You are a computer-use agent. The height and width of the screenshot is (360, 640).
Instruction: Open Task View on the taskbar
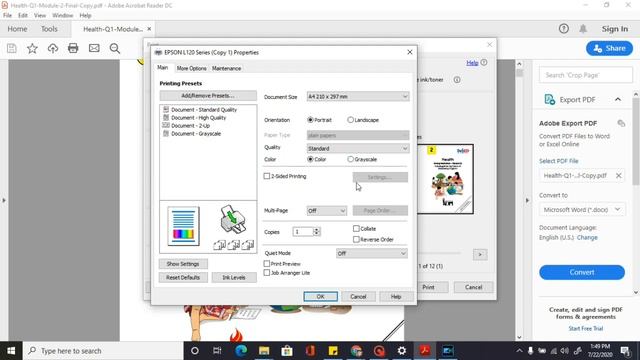tap(217, 351)
